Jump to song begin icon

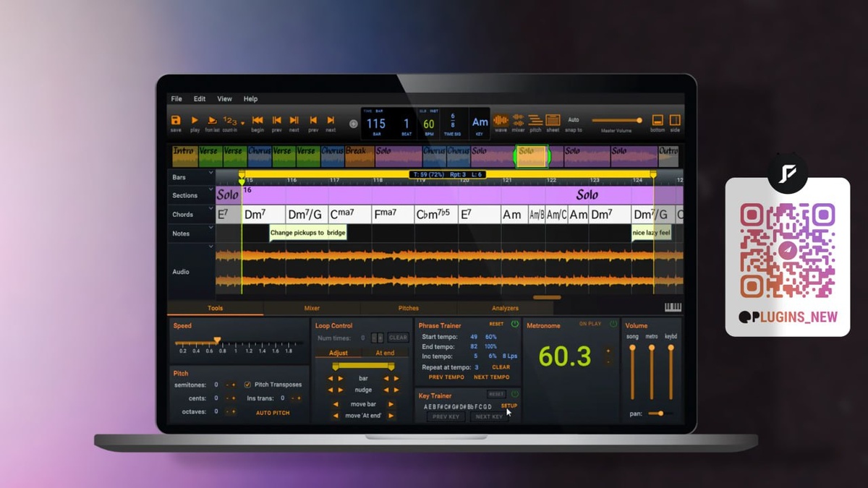pyautogui.click(x=258, y=120)
